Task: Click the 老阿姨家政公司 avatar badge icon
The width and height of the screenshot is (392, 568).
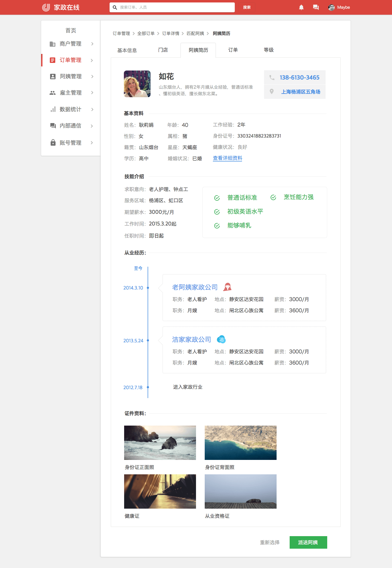Action: coord(227,287)
